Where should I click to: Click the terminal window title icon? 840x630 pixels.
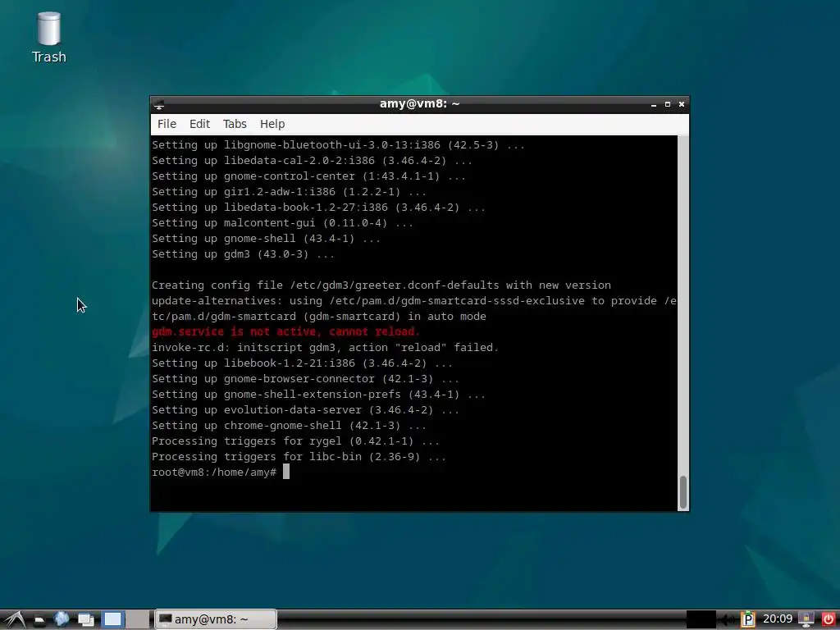coord(158,104)
